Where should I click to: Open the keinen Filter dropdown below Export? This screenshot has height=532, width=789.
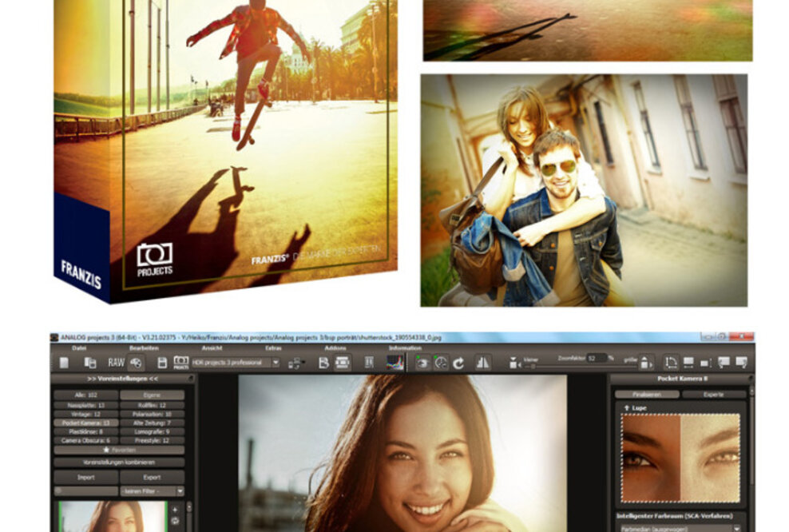coord(151,491)
